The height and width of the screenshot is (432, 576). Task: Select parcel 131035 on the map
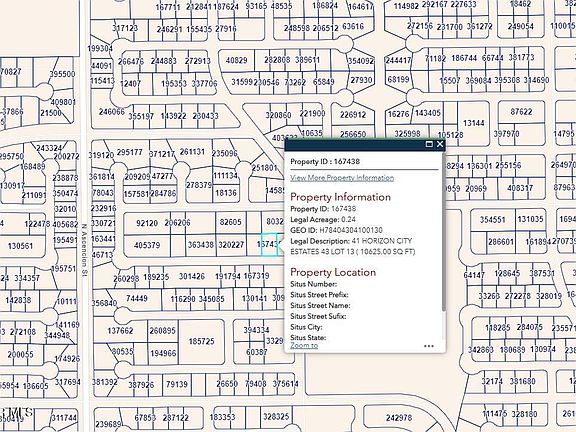click(530, 219)
